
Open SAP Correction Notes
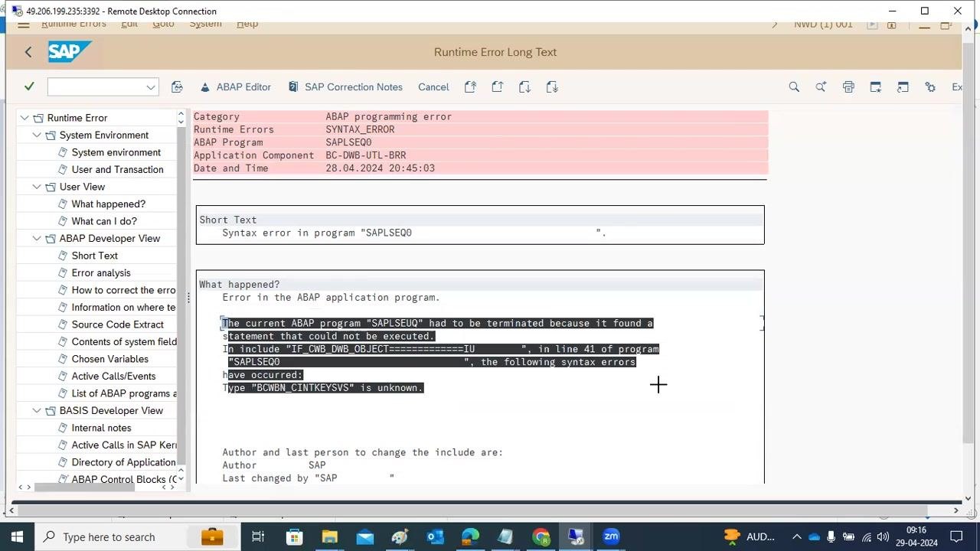[x=345, y=87]
